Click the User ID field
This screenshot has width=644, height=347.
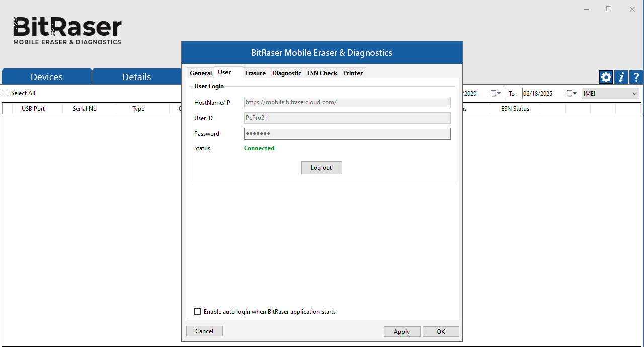point(347,118)
